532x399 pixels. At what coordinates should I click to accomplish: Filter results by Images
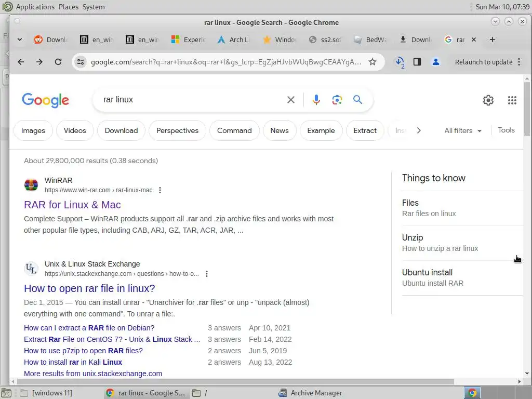[x=33, y=130]
